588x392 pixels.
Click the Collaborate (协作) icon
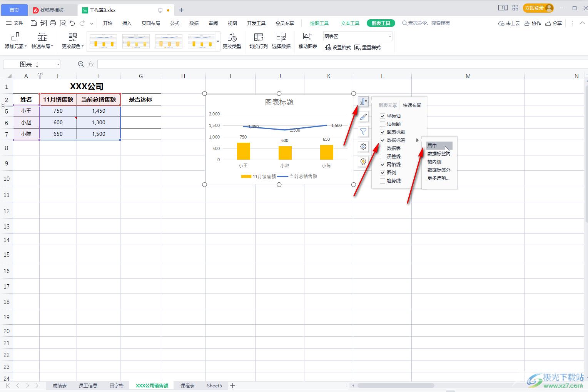pos(533,23)
